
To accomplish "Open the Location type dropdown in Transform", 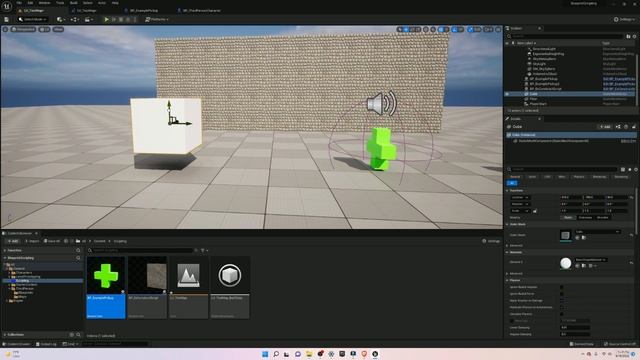I will 520,198.
